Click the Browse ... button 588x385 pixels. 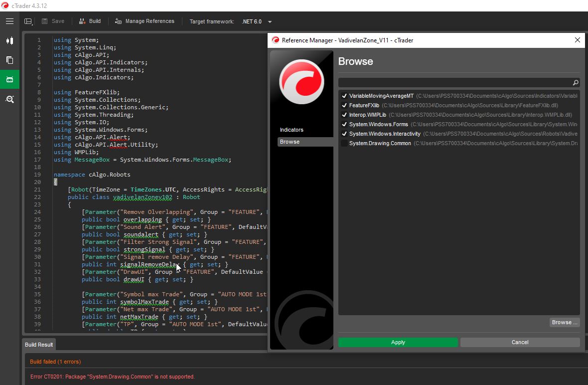[x=565, y=322]
